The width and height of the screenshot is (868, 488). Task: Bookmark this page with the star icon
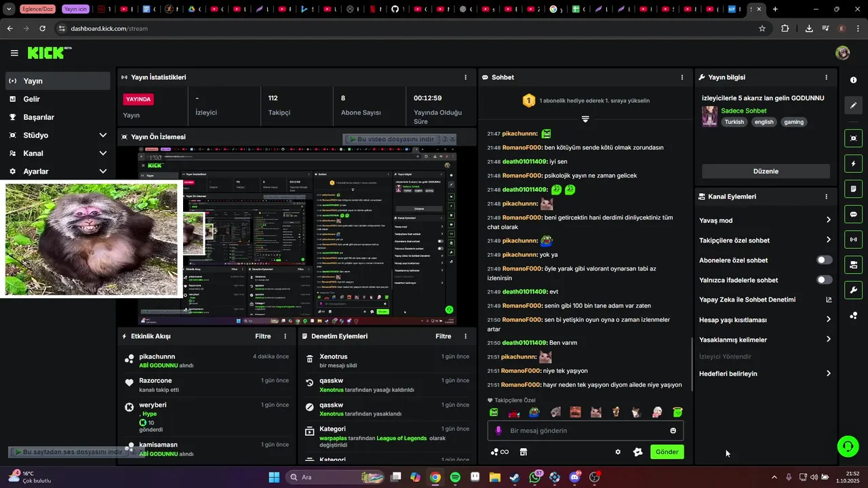point(762,28)
